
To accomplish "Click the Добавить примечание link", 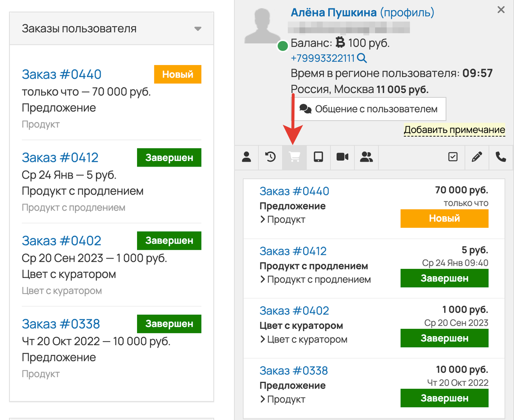I will pos(454,130).
